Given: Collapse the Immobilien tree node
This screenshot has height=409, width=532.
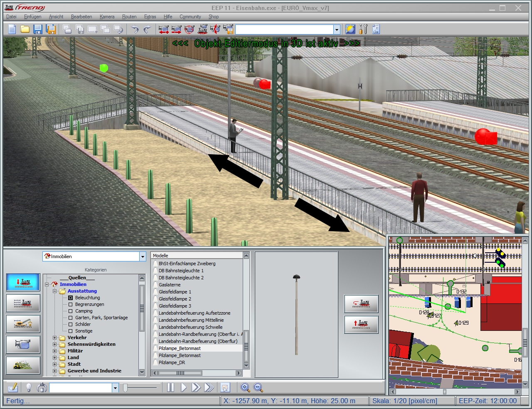Looking at the screenshot, I should point(47,284).
